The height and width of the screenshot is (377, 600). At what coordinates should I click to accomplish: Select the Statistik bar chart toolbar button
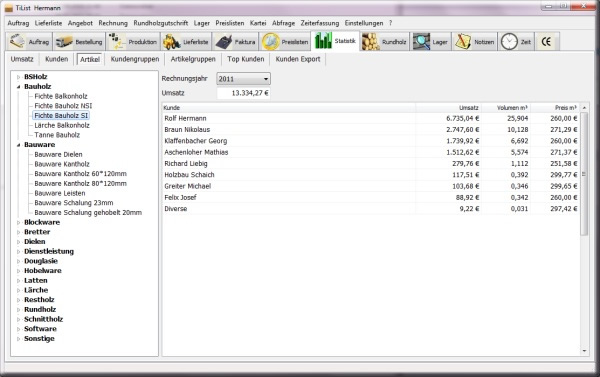click(x=336, y=41)
